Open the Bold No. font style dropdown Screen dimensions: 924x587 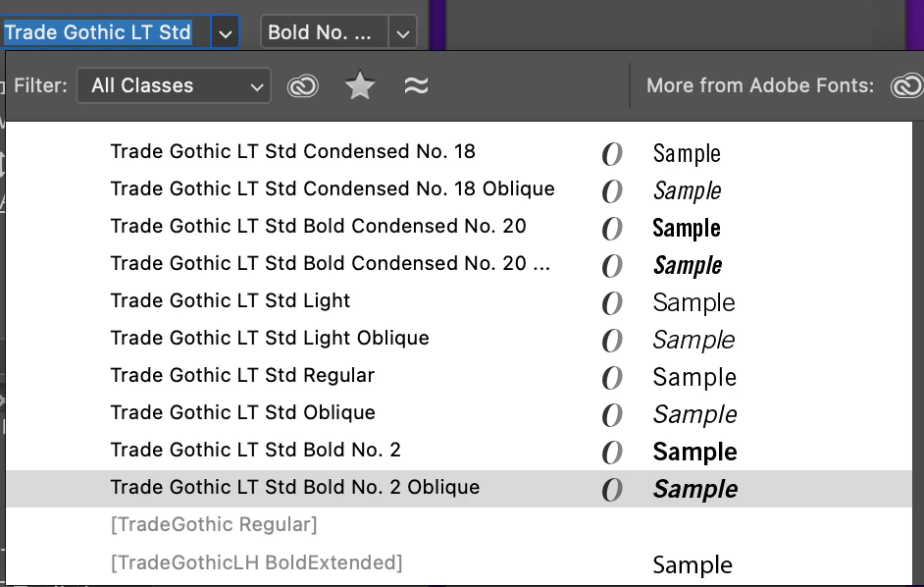point(402,33)
